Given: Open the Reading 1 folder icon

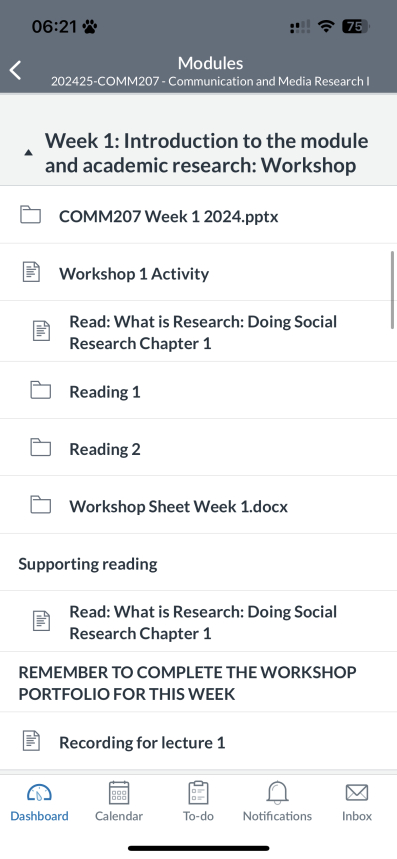Looking at the screenshot, I should tap(41, 391).
